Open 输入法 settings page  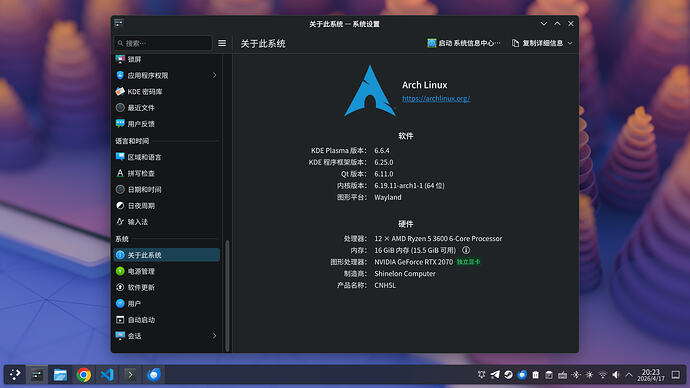tap(166, 222)
